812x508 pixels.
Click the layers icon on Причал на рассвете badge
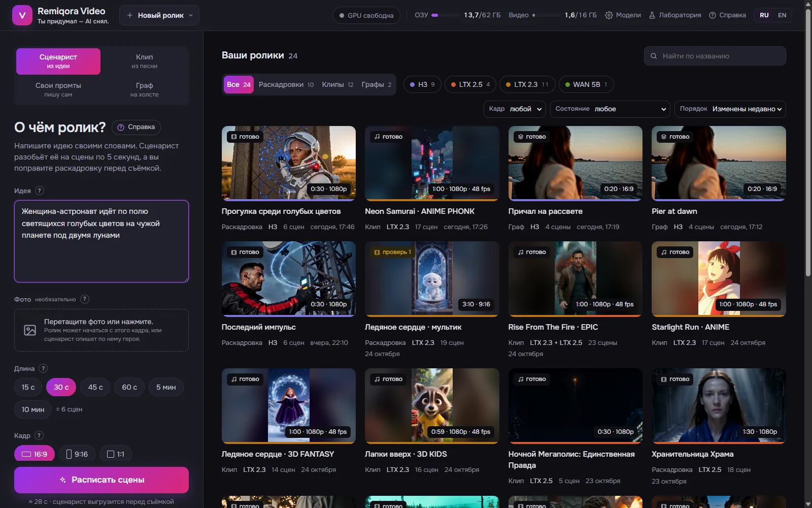tap(521, 137)
